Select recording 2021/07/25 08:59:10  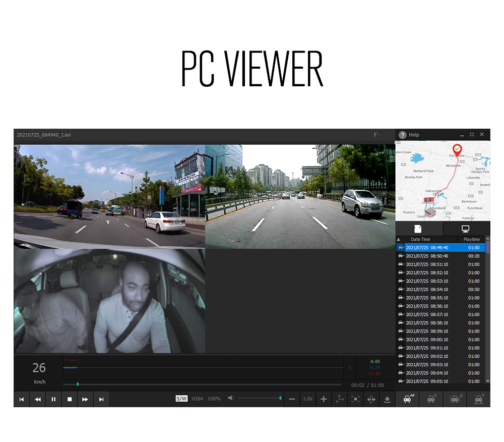(440, 332)
